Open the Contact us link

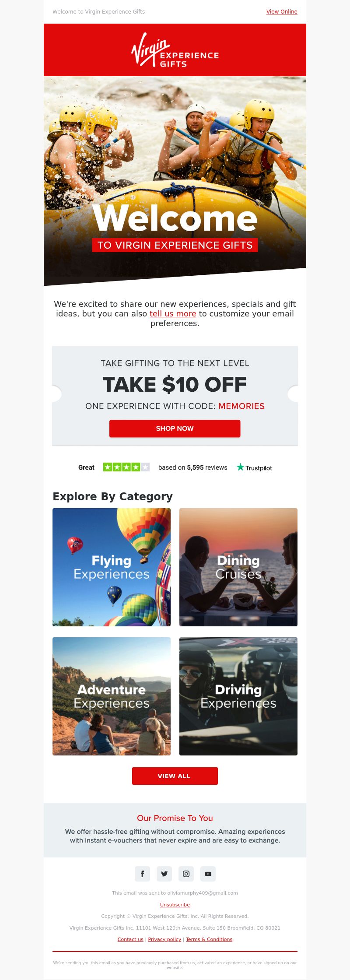pyautogui.click(x=130, y=939)
